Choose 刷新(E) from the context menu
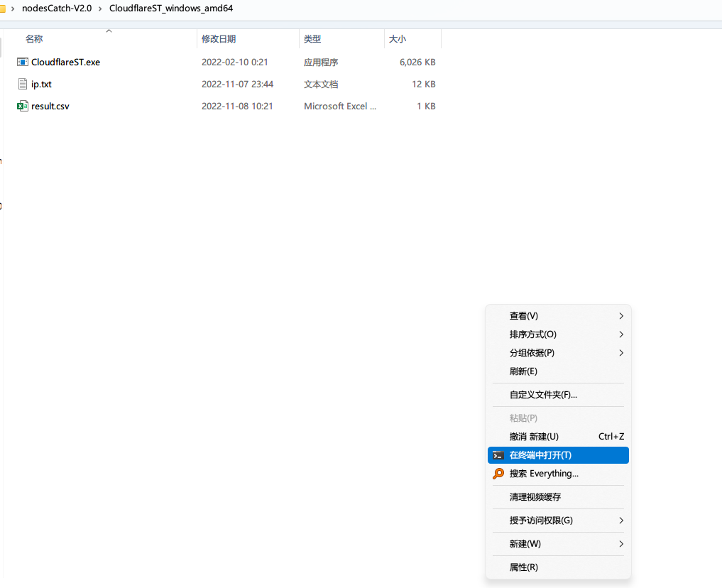The width and height of the screenshot is (722, 588). point(523,371)
